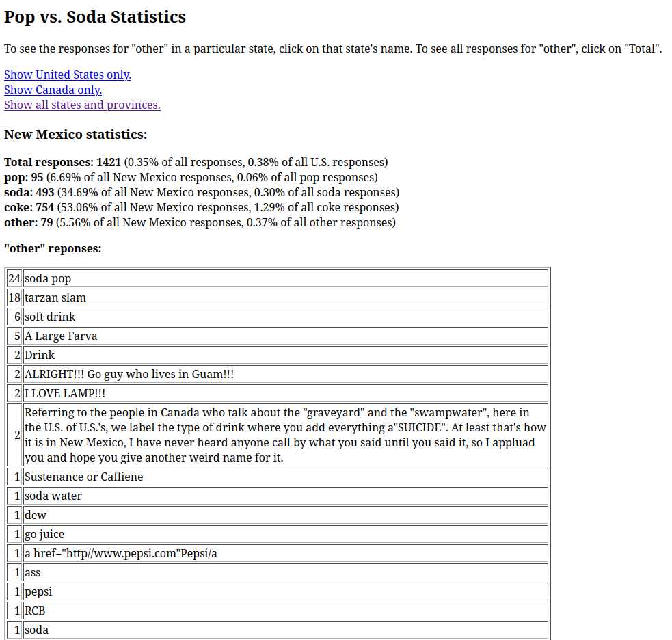Select the 'coke: 754' statistics line

(202, 207)
